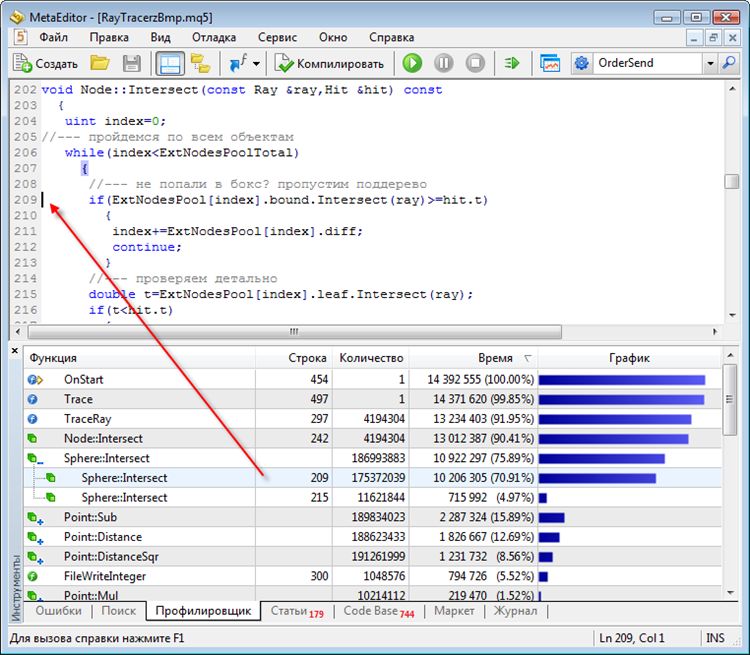Select the Профилировщик tab
750x655 pixels.
point(203,611)
